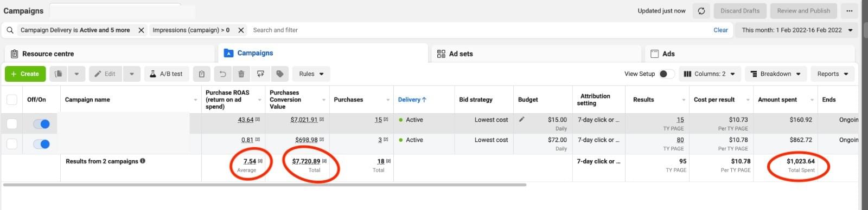Open the Breakdown dropdown
Image resolution: width=868 pixels, height=210 pixels.
tap(776, 74)
